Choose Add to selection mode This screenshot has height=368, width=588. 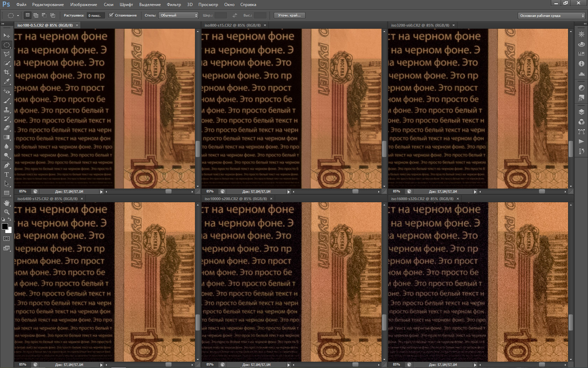36,15
